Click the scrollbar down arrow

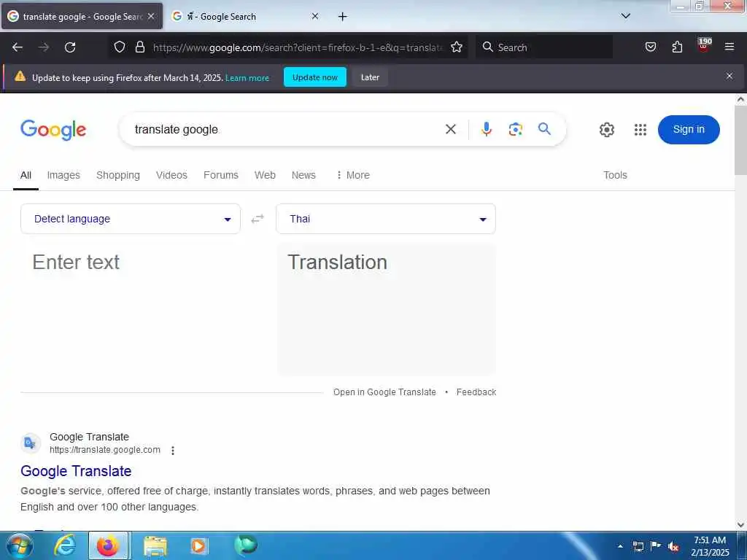coord(740,525)
